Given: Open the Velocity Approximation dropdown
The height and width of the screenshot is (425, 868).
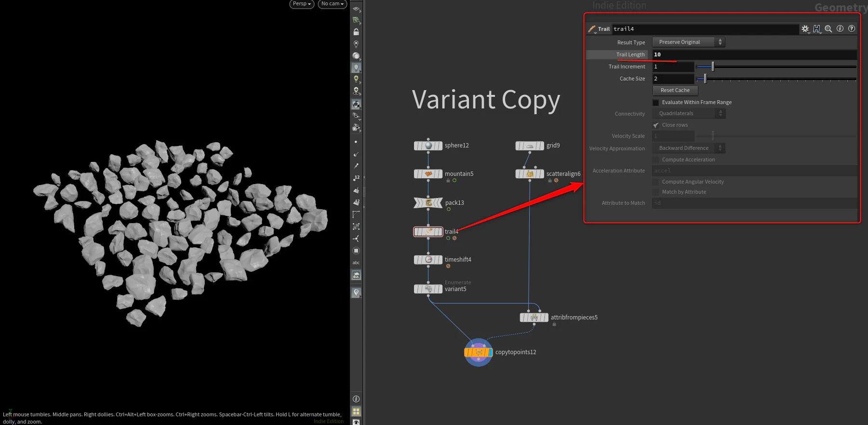Looking at the screenshot, I should coord(689,148).
